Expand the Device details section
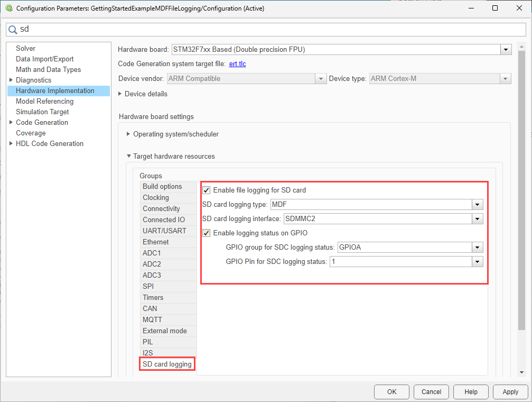The height and width of the screenshot is (402, 532). click(x=120, y=94)
